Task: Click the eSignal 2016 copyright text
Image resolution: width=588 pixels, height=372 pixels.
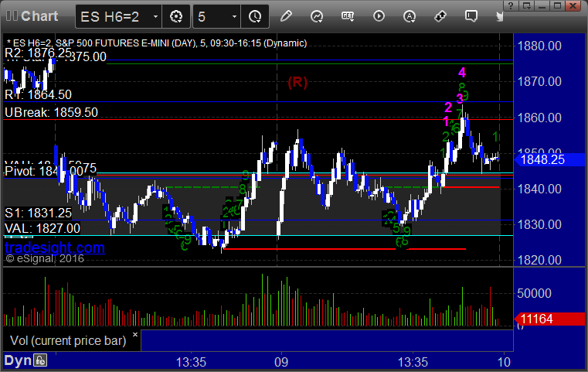Action: tap(45, 258)
